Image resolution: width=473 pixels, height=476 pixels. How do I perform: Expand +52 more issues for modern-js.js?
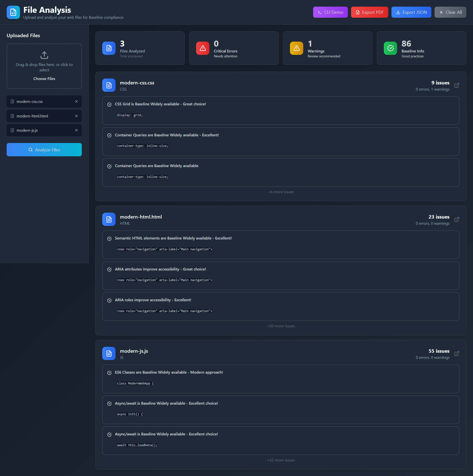[x=281, y=460]
